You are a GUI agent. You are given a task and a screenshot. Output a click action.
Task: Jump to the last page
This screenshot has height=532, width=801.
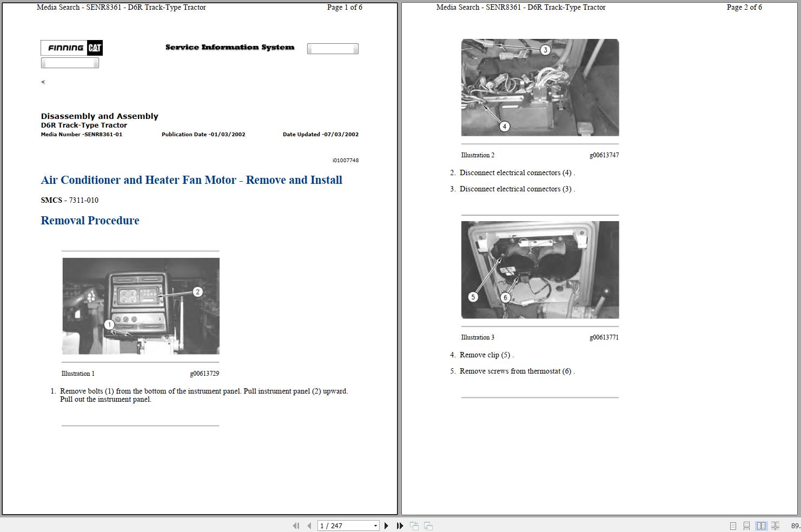(x=400, y=526)
